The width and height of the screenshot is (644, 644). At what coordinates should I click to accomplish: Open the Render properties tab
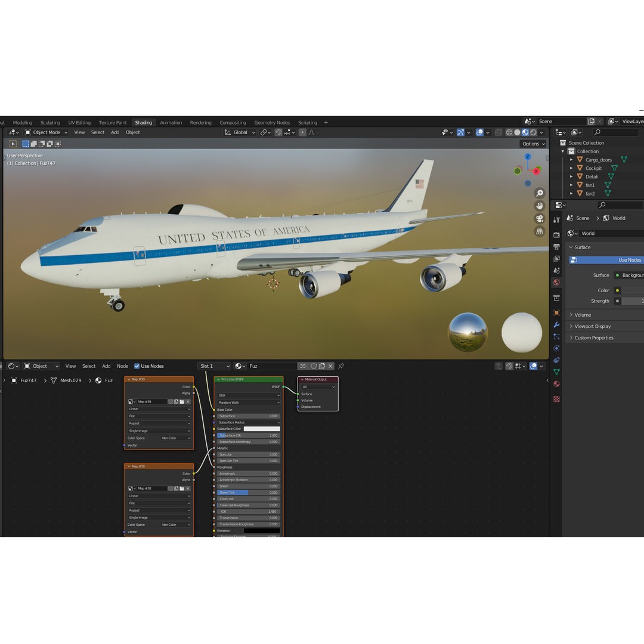click(x=556, y=235)
